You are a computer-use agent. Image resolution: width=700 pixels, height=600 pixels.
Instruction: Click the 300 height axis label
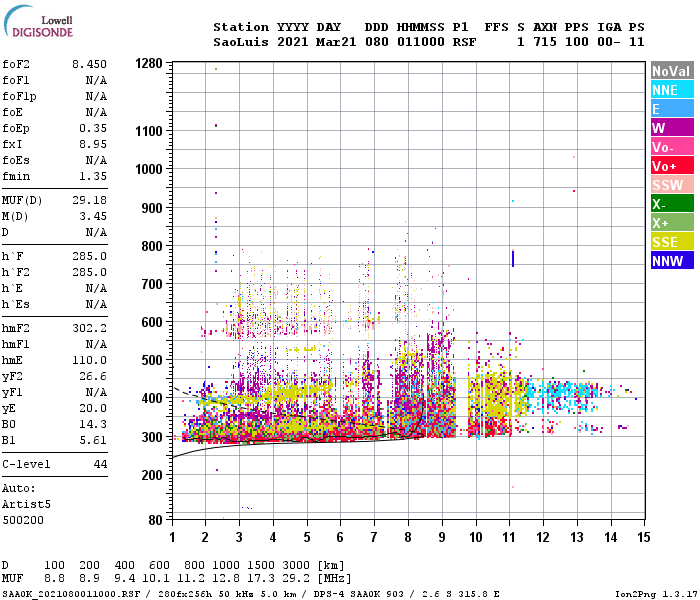coord(152,437)
